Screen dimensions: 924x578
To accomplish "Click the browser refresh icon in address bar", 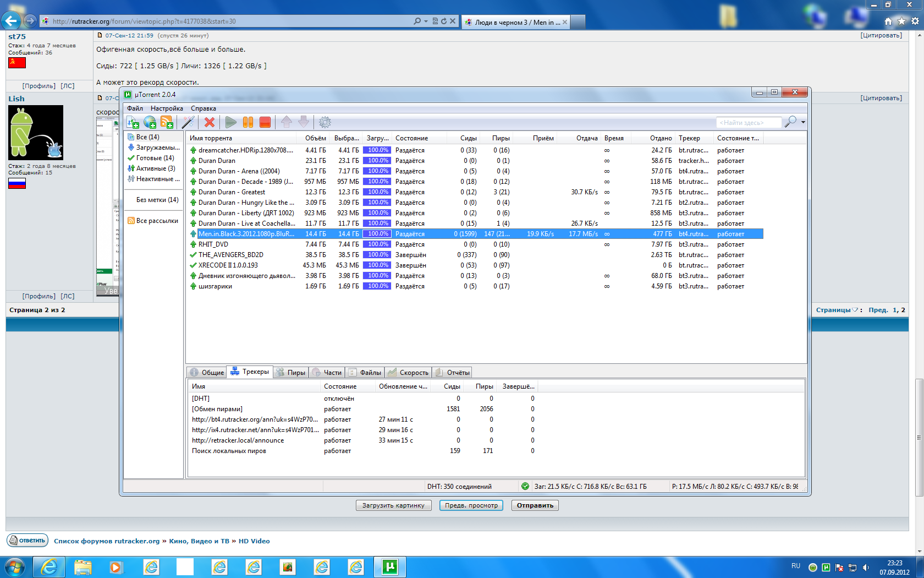I will pos(443,21).
